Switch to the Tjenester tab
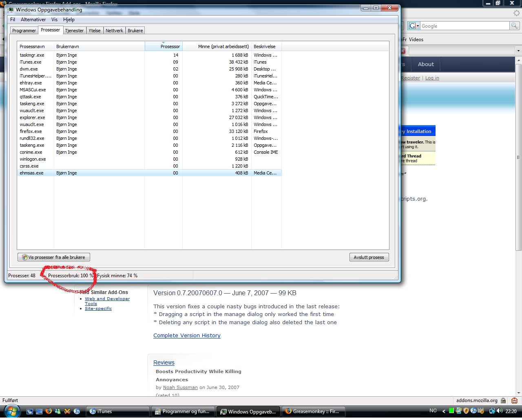 [x=74, y=31]
